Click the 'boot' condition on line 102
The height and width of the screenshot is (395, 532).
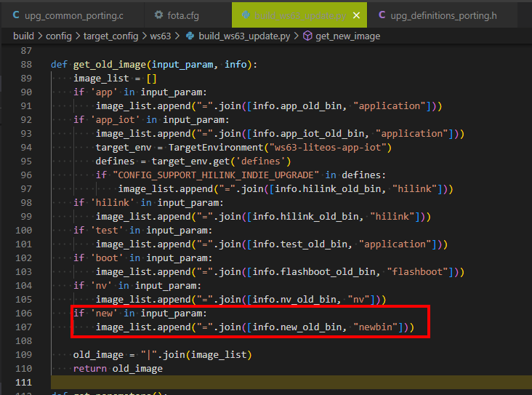pos(107,258)
